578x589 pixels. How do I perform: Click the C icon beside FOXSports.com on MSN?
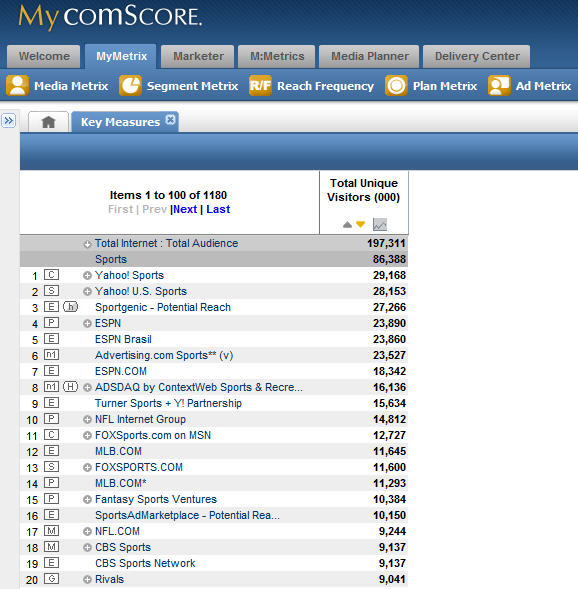point(51,435)
